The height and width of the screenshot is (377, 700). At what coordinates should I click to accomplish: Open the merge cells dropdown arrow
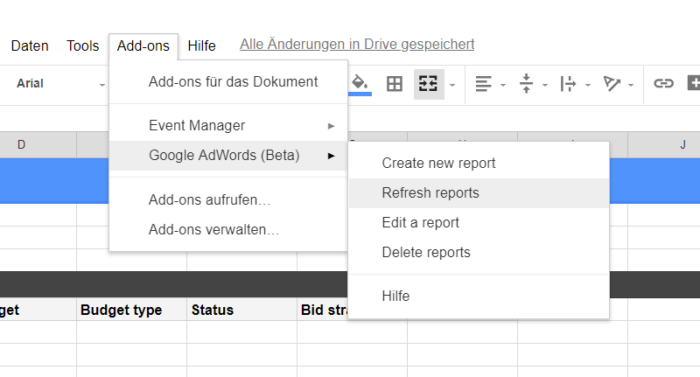pyautogui.click(x=452, y=85)
